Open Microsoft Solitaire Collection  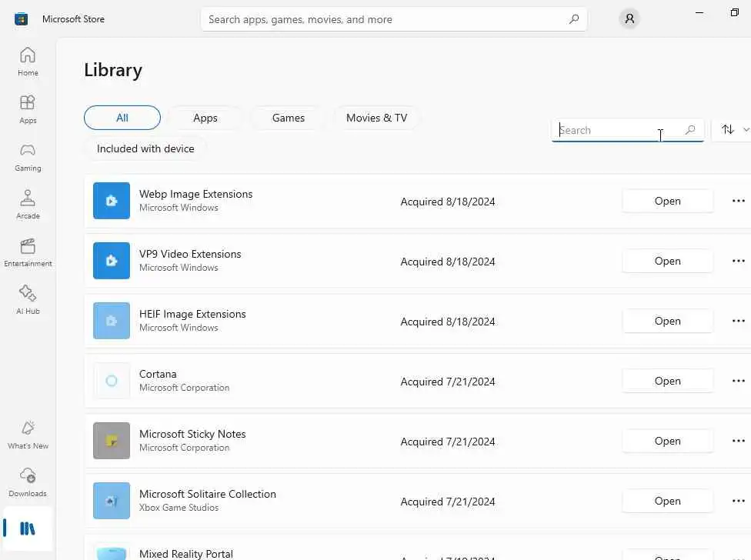(x=668, y=501)
